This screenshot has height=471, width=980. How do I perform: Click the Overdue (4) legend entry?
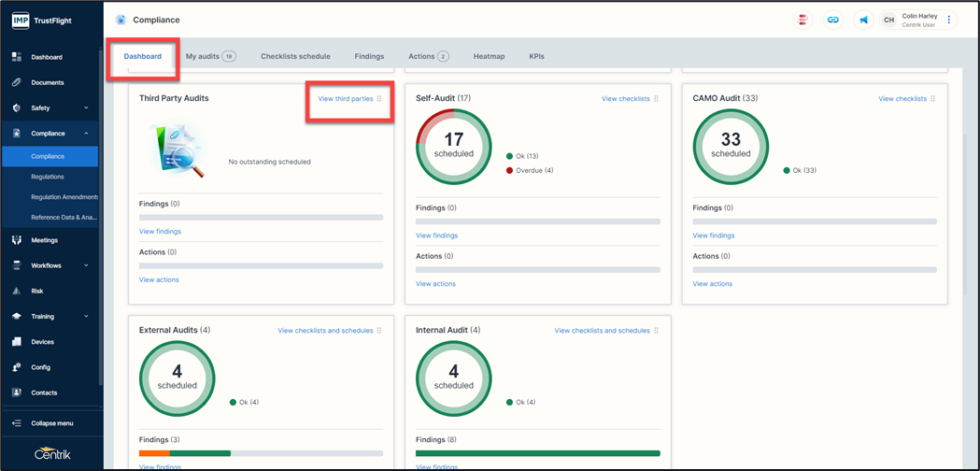click(531, 170)
